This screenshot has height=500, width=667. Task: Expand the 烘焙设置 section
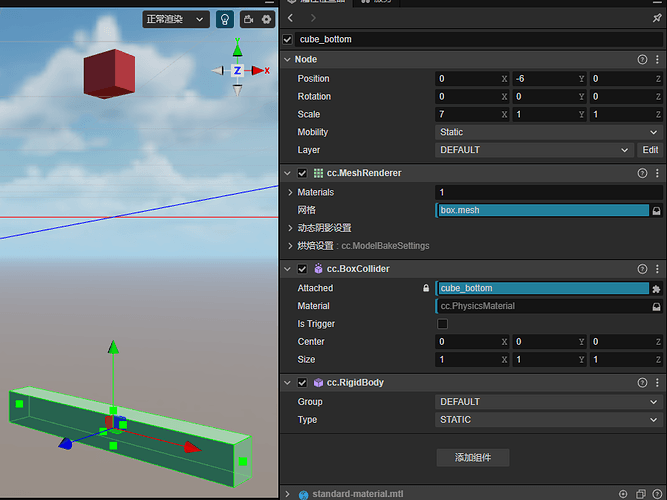tap(290, 246)
